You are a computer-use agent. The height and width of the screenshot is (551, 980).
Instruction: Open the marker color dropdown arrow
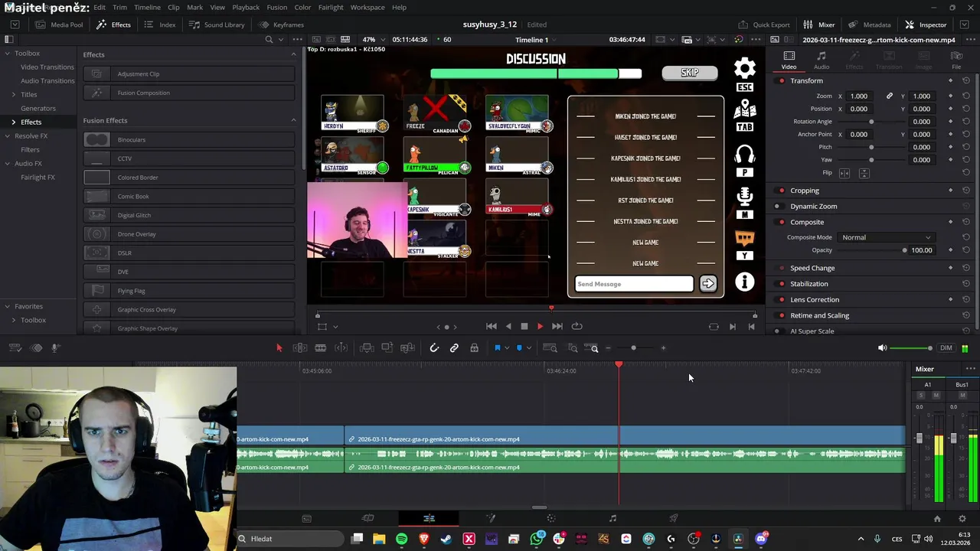(x=528, y=348)
